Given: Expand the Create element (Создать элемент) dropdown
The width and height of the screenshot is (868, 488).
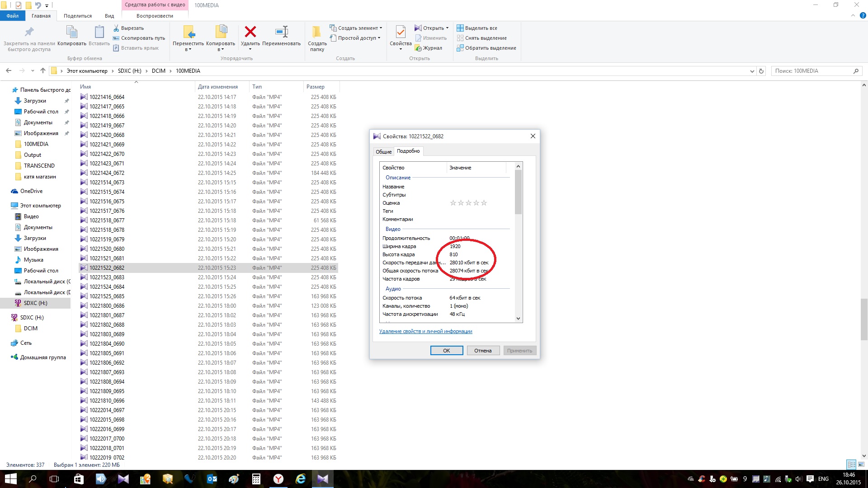Looking at the screenshot, I should (x=381, y=28).
